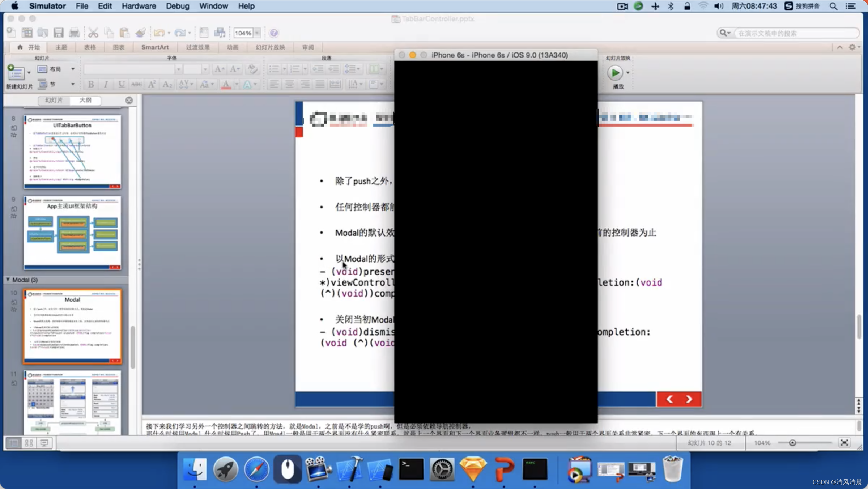Click the New Slide icon

16,73
